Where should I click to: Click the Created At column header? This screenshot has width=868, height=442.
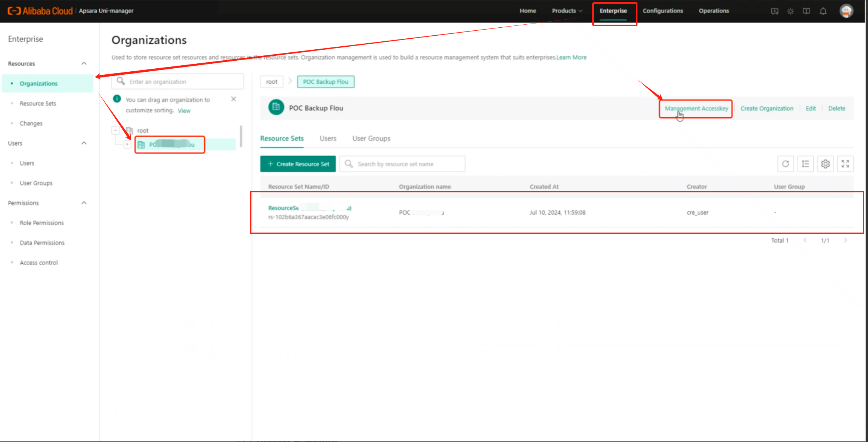[544, 187]
